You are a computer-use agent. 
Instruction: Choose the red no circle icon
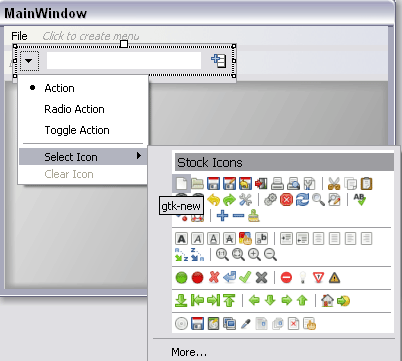197,278
